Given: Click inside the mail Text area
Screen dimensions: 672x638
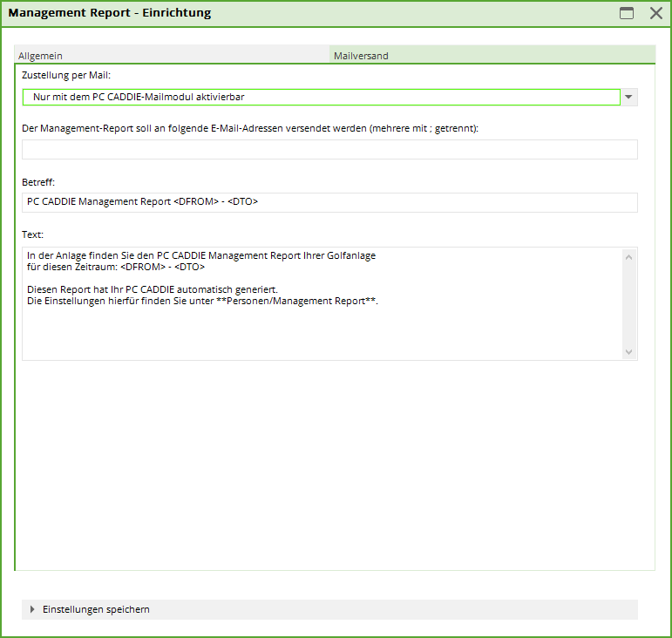Looking at the screenshot, I should [x=322, y=303].
